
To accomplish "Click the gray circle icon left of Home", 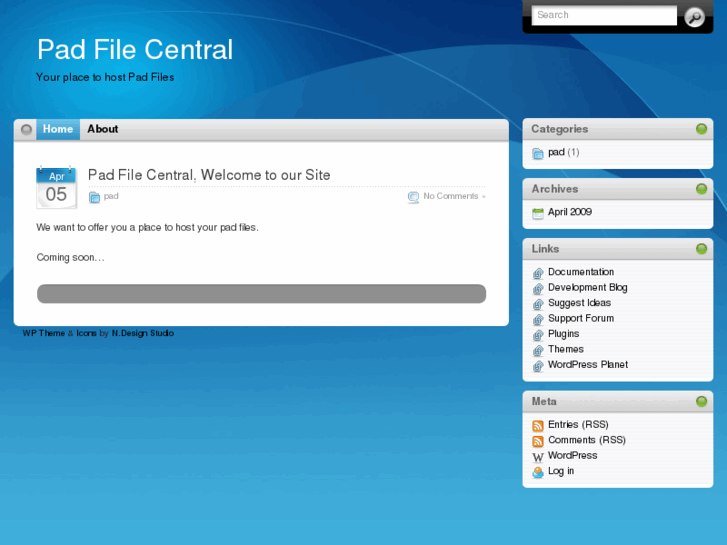I will coord(26,129).
